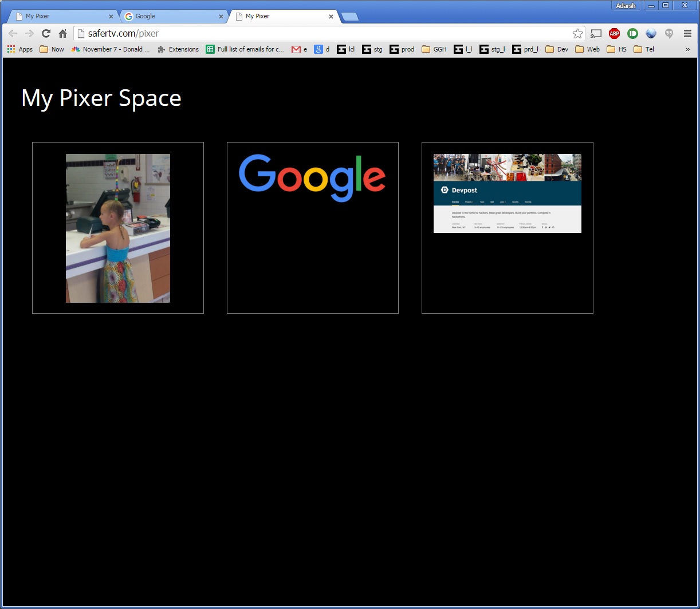Bookmark this page with the star icon
The image size is (700, 609).
coord(577,34)
